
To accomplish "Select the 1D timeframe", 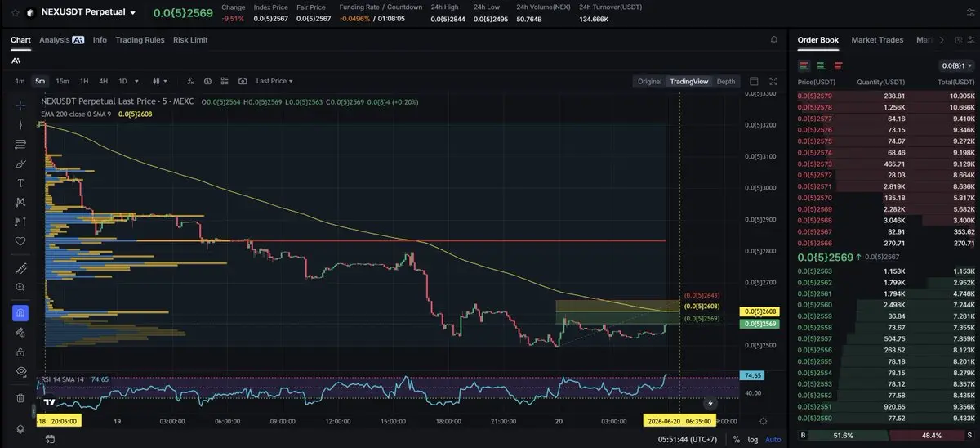I will [122, 81].
